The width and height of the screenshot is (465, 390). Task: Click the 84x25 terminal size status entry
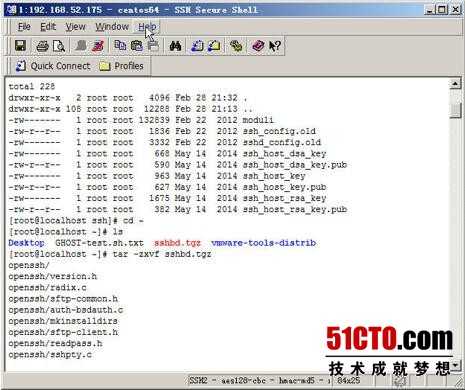point(348,380)
